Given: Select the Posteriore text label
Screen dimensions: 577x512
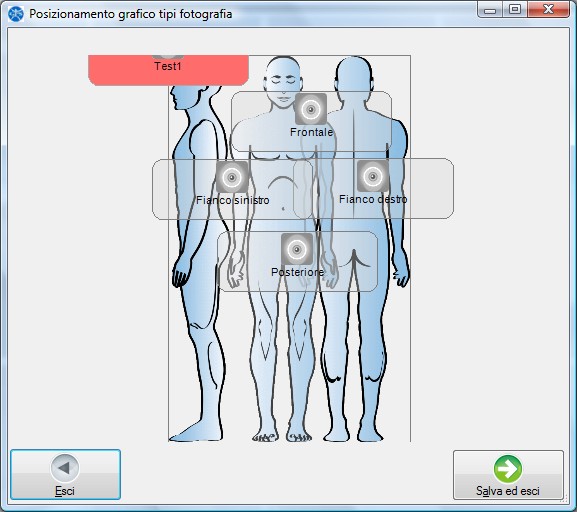Looking at the screenshot, I should tap(297, 272).
